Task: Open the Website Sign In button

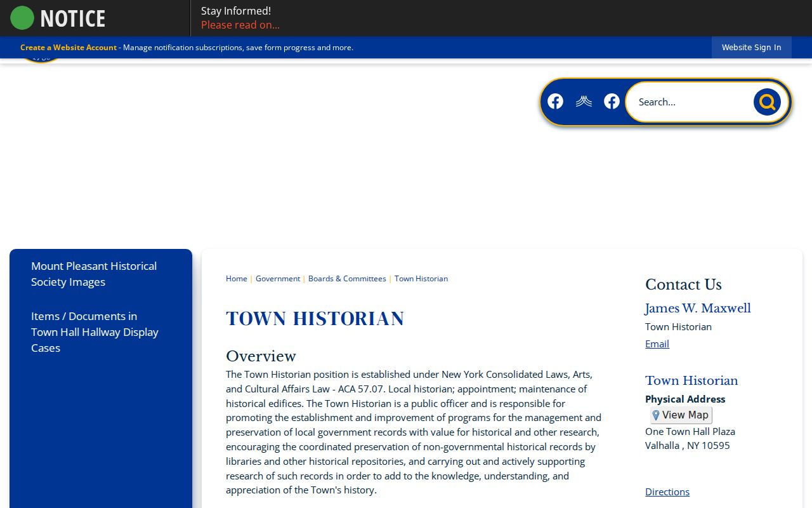Action: pyautogui.click(x=751, y=48)
